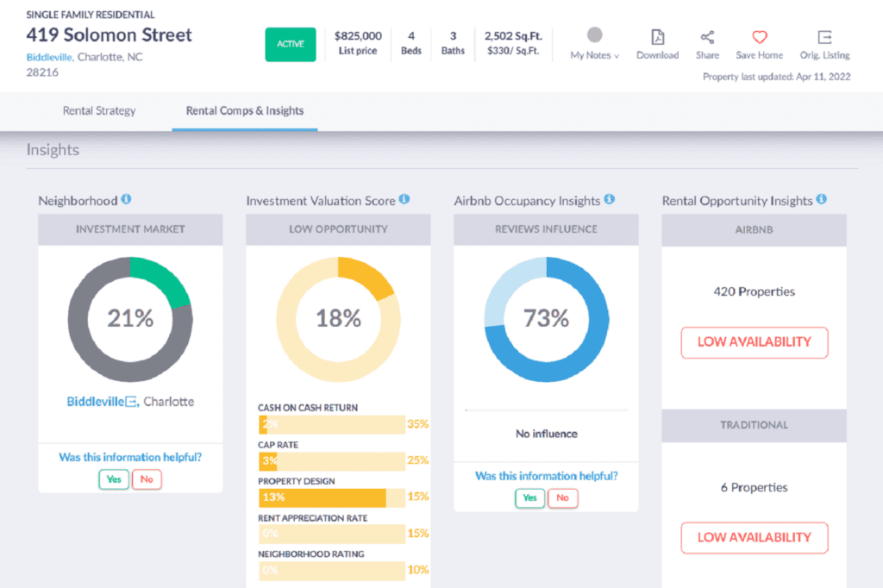
Task: Select the Rental Comps & Insights tab
Action: (244, 111)
